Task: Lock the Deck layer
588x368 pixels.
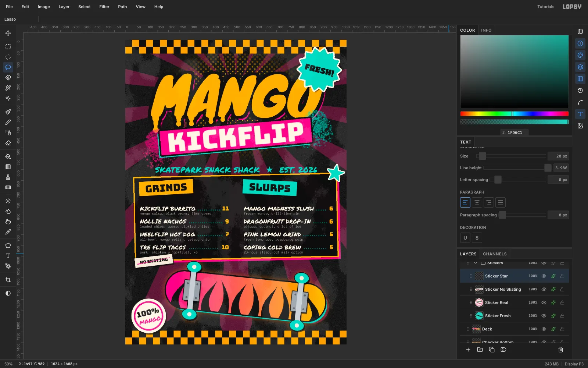Action: 562,329
